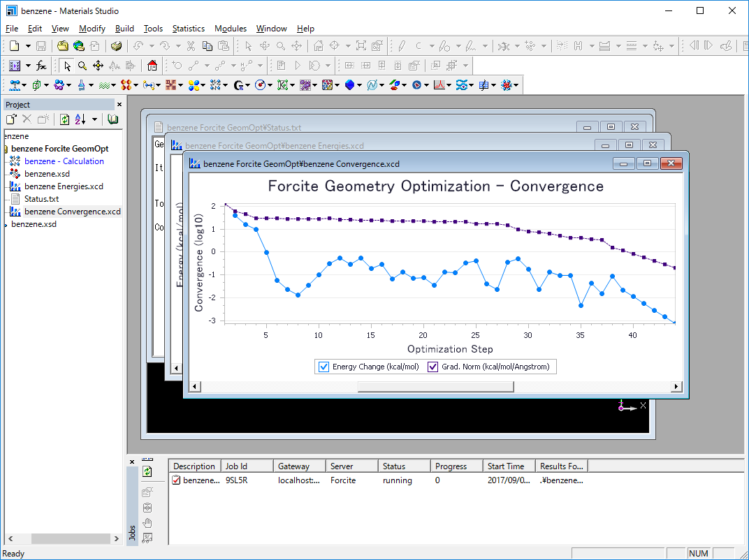Refresh the Project explorer list
749x560 pixels.
pos(64,119)
